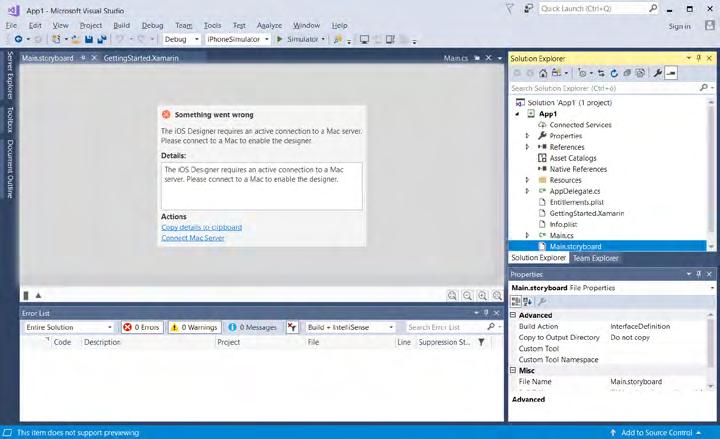Viewport: 720px width, 439px height.
Task: Select Info.plist in Solution Explorer
Action: tap(563, 224)
